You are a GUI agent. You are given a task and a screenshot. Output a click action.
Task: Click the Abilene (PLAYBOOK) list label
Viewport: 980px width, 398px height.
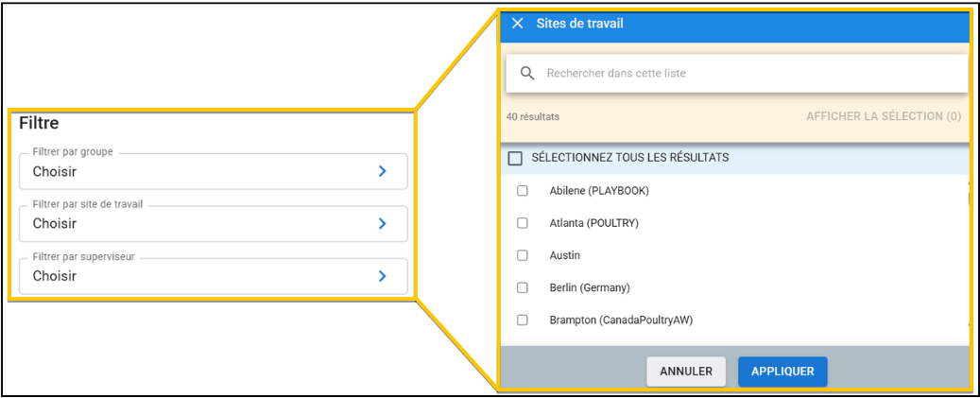[598, 191]
